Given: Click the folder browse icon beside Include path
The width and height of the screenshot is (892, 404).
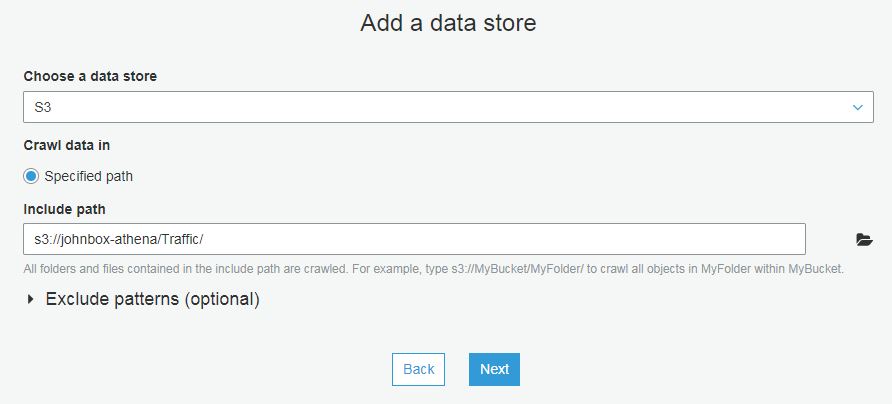Looking at the screenshot, I should [864, 240].
